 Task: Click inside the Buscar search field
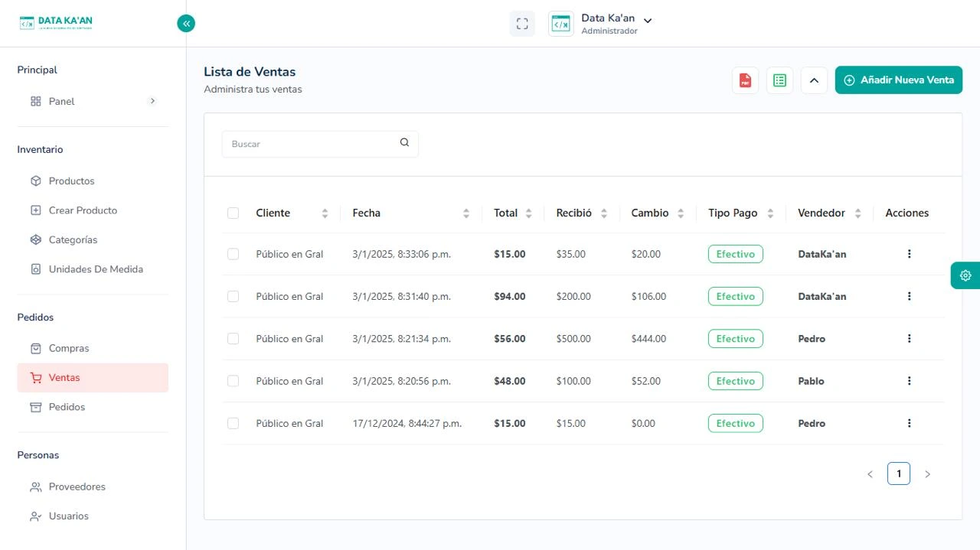pos(306,143)
